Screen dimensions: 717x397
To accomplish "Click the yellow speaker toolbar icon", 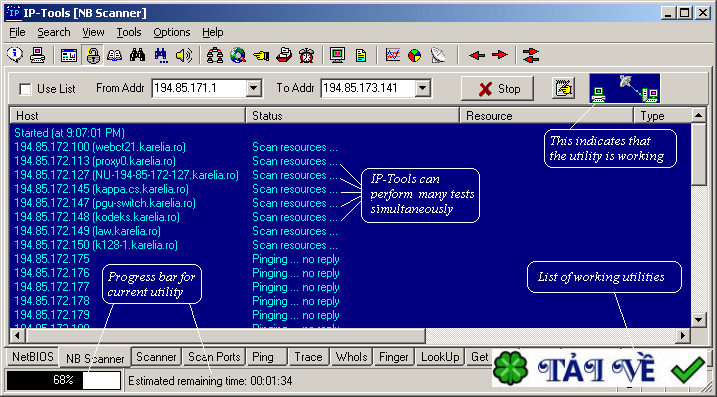I will [x=184, y=55].
